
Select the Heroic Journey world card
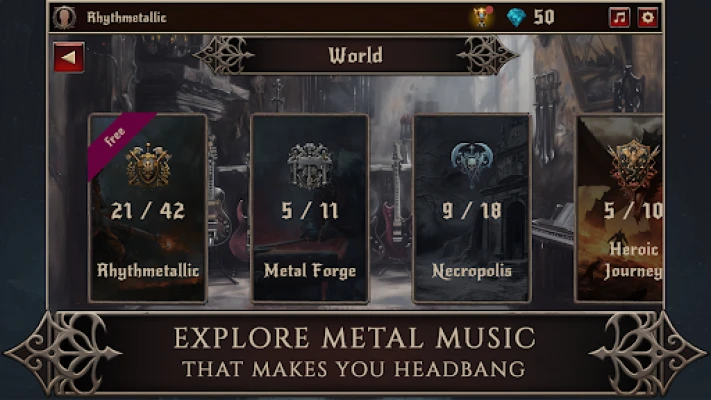[x=619, y=208]
